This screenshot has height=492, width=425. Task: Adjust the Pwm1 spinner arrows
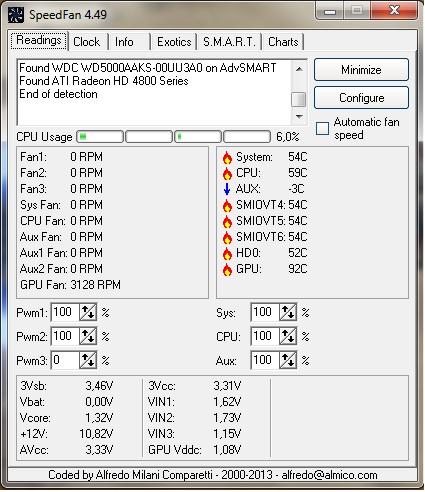88,312
